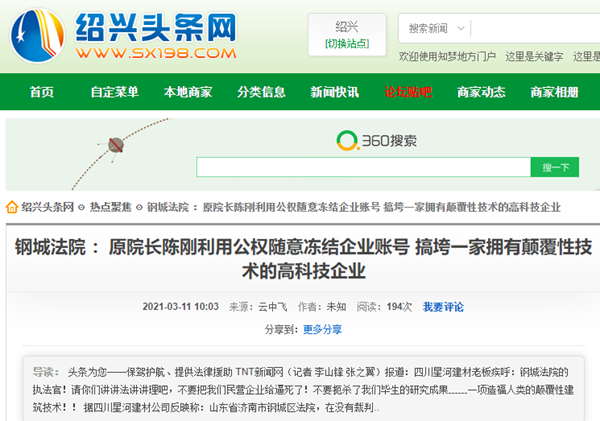
Task: Open the red 论坛贴吧 nav item
Action: tap(408, 92)
